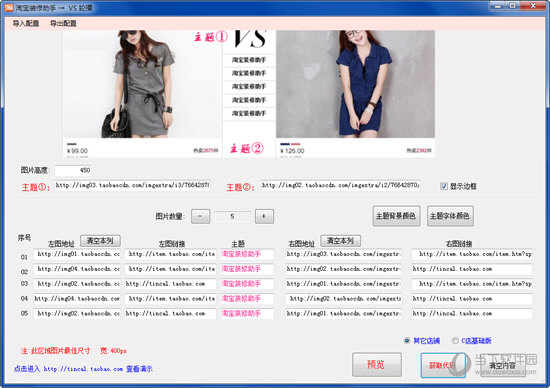Click row 04 left link field
Viewport: 550px width, 388px height.
tap(170, 299)
